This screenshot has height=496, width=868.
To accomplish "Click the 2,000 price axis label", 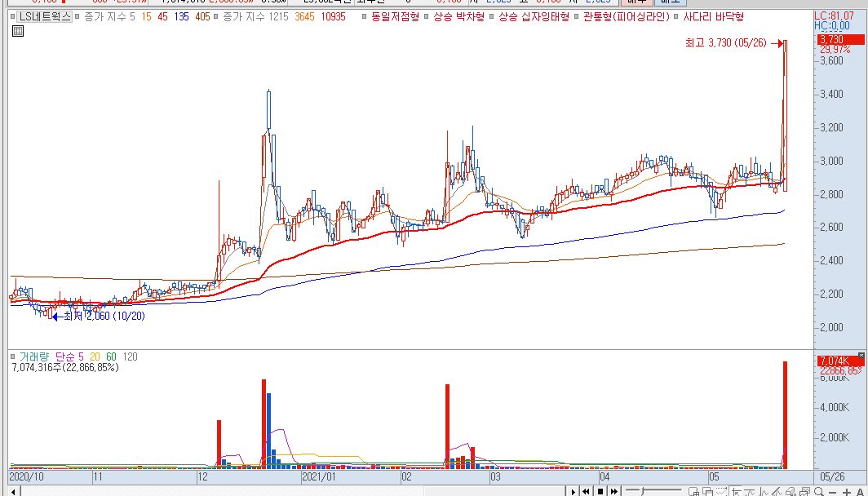I will [x=831, y=327].
